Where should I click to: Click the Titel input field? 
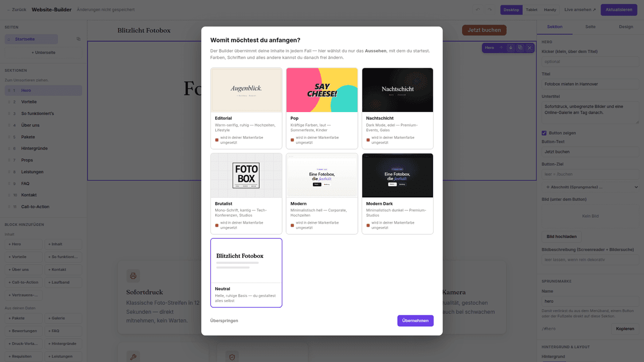click(590, 84)
